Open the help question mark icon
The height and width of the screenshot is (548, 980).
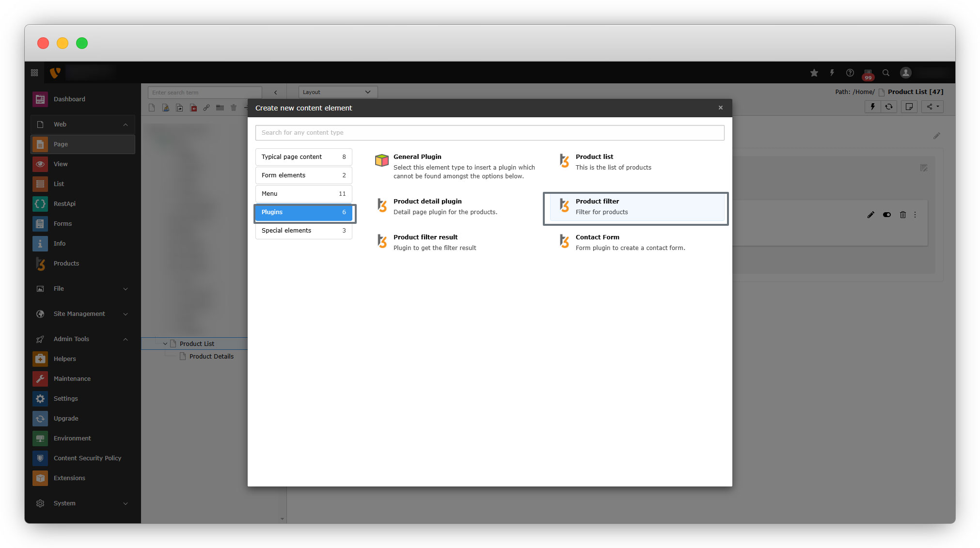(x=850, y=73)
